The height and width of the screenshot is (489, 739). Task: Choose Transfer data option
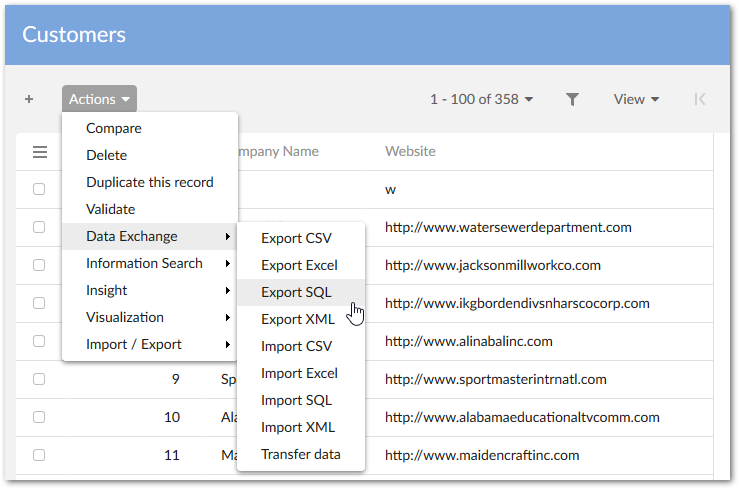(x=300, y=454)
